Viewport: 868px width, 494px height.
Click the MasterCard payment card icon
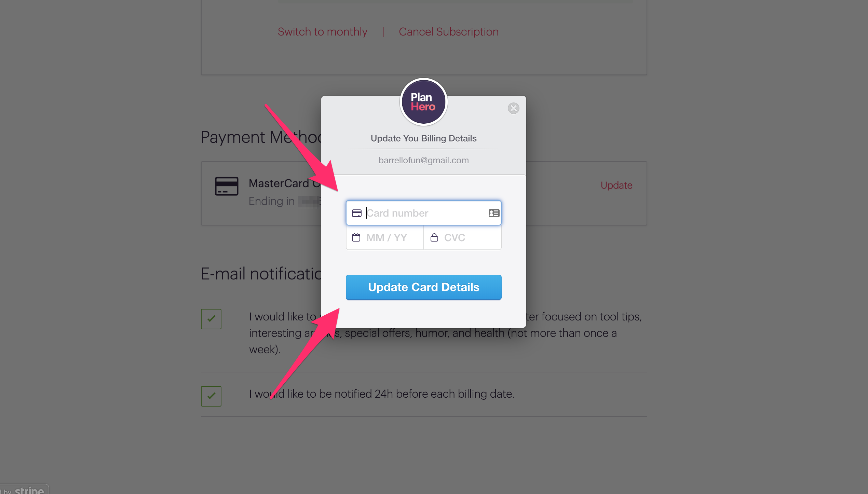tap(226, 186)
